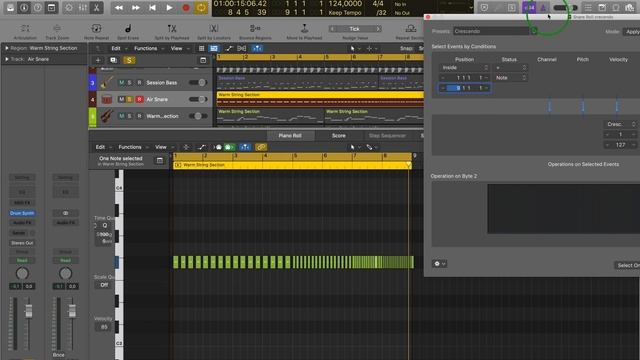The image size is (640, 360).
Task: Click the Fast Forward transport button
Action: point(136,8)
